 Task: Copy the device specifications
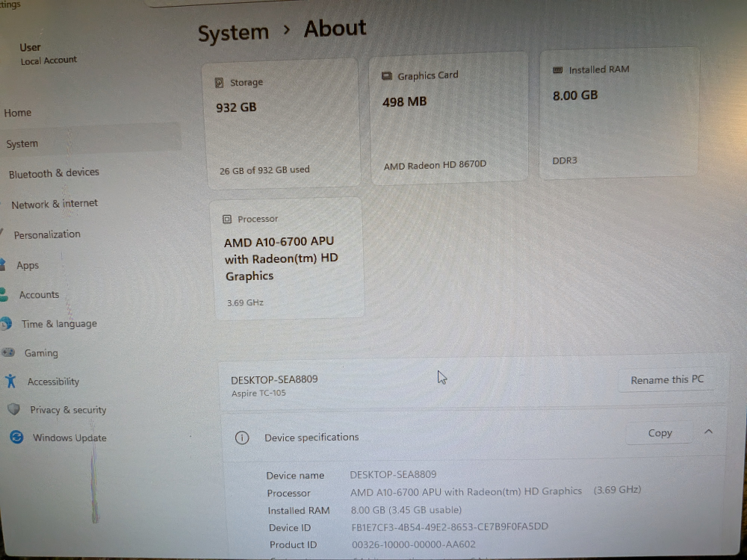(660, 433)
